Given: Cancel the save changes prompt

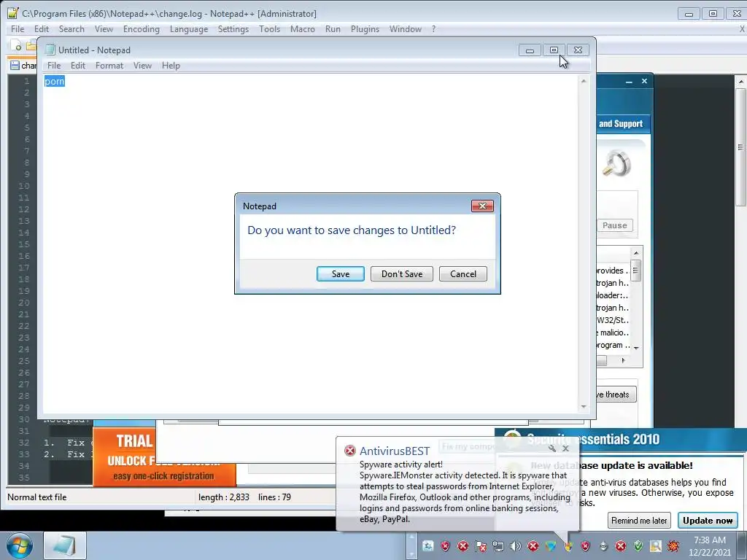Looking at the screenshot, I should click(x=462, y=274).
